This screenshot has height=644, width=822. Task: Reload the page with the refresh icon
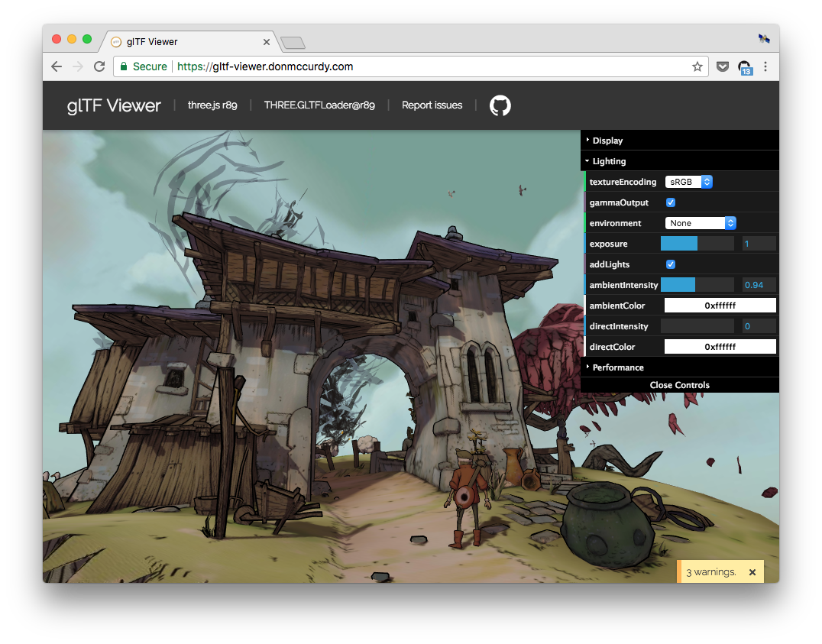tap(99, 66)
